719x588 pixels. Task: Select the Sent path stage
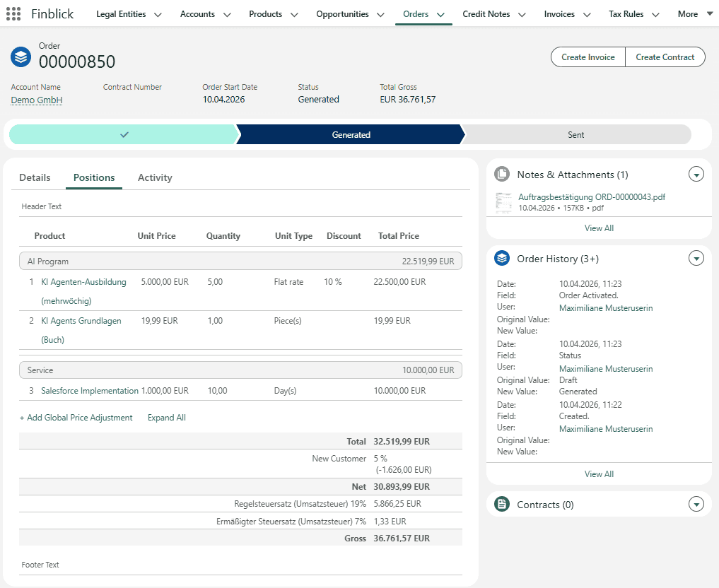(x=576, y=134)
